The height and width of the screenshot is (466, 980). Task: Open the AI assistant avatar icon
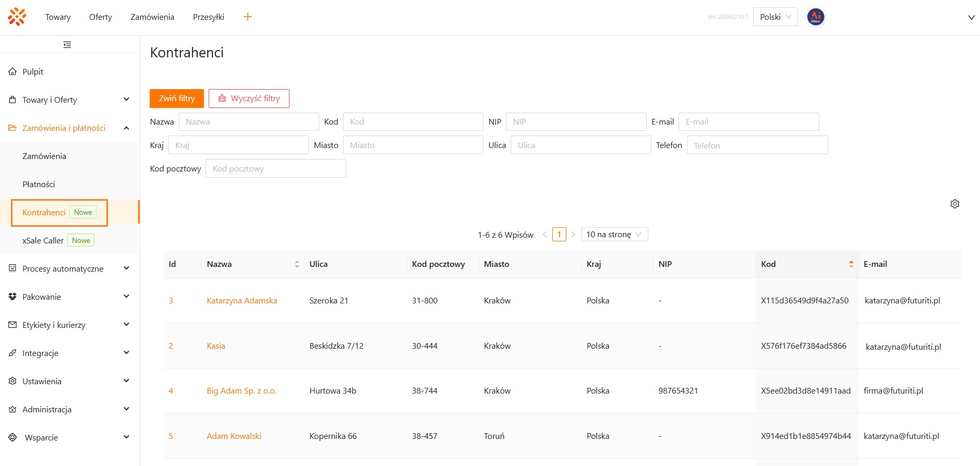click(x=816, y=17)
